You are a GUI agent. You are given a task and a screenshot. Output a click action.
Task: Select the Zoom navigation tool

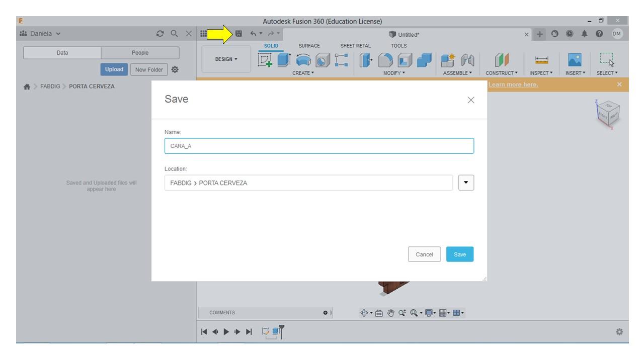click(x=401, y=313)
